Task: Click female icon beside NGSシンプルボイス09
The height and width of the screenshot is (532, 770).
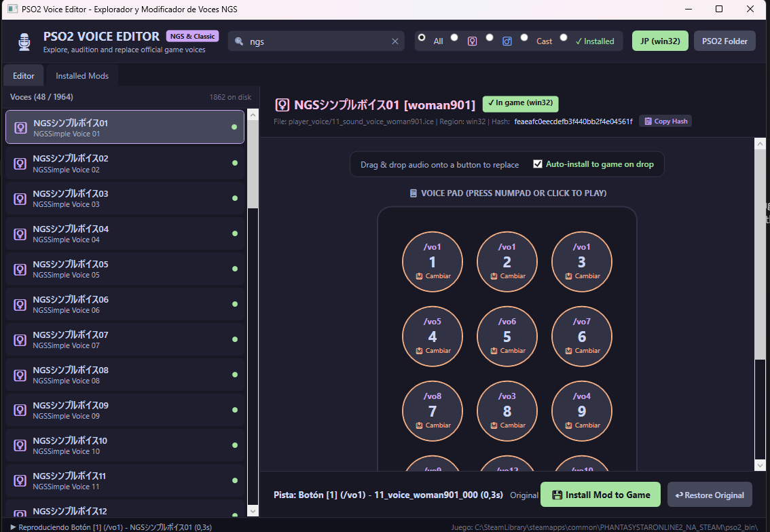Action: (x=20, y=411)
